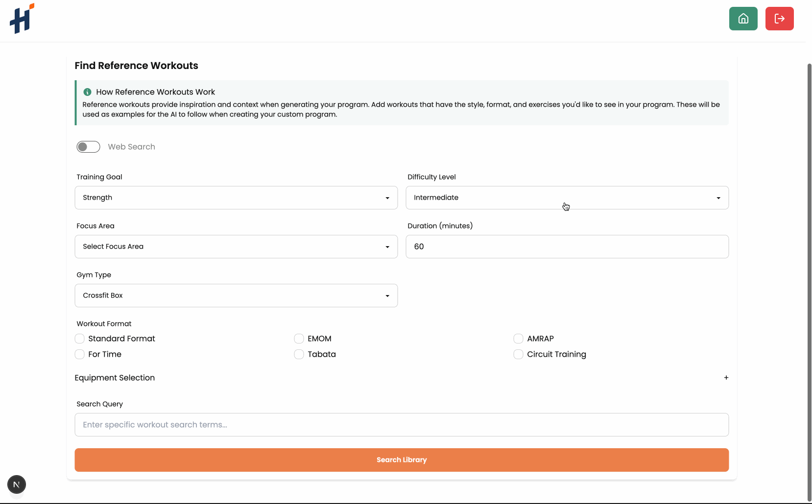The width and height of the screenshot is (812, 504).
Task: Sign out using the red logout icon
Action: point(779,19)
